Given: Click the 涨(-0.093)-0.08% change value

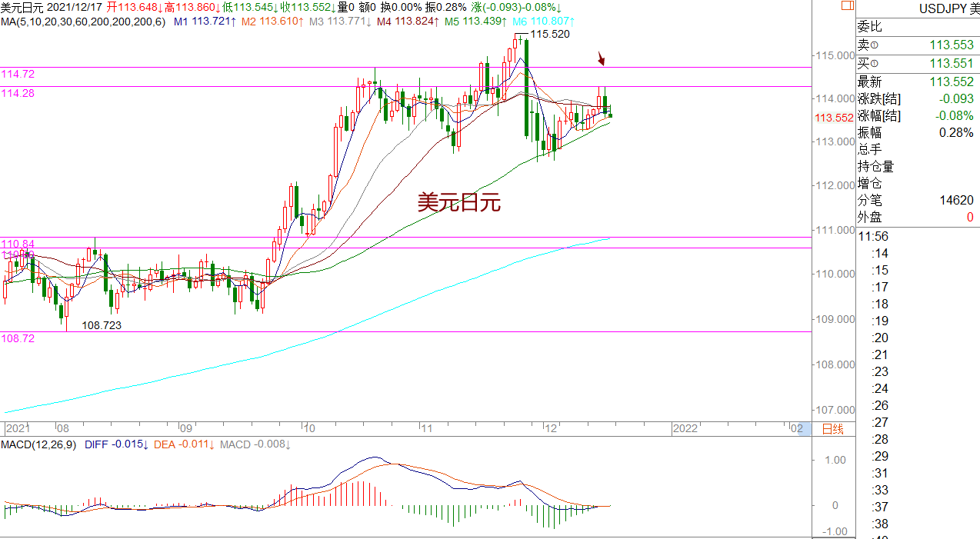Looking at the screenshot, I should [x=515, y=7].
